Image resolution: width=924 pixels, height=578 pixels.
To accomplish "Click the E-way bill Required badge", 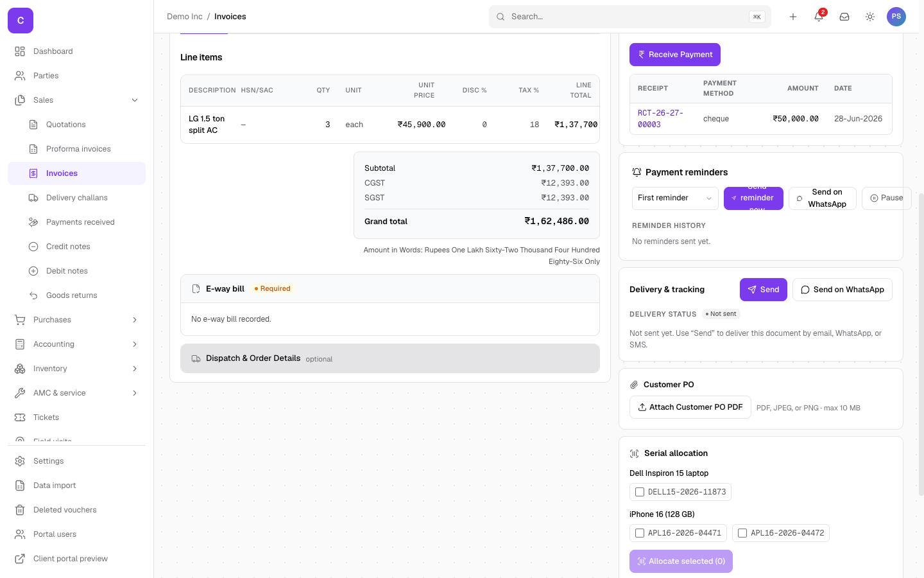I will (x=273, y=289).
